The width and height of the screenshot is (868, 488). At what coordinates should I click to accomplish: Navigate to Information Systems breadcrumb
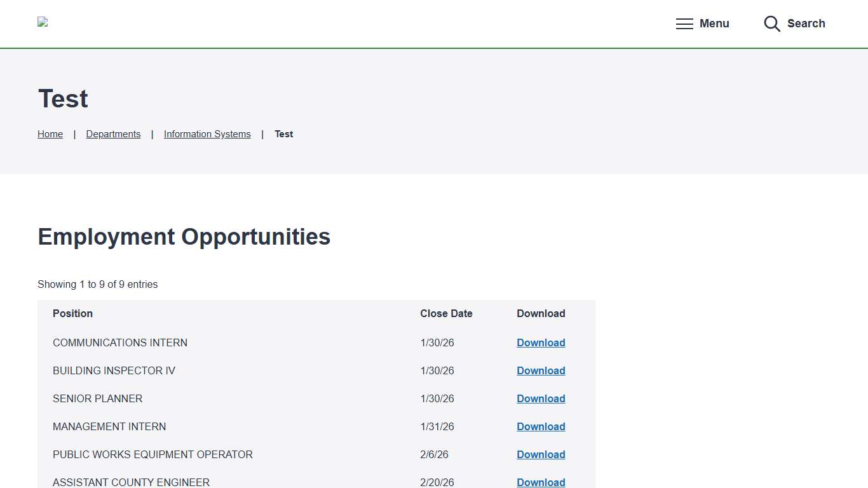tap(207, 134)
